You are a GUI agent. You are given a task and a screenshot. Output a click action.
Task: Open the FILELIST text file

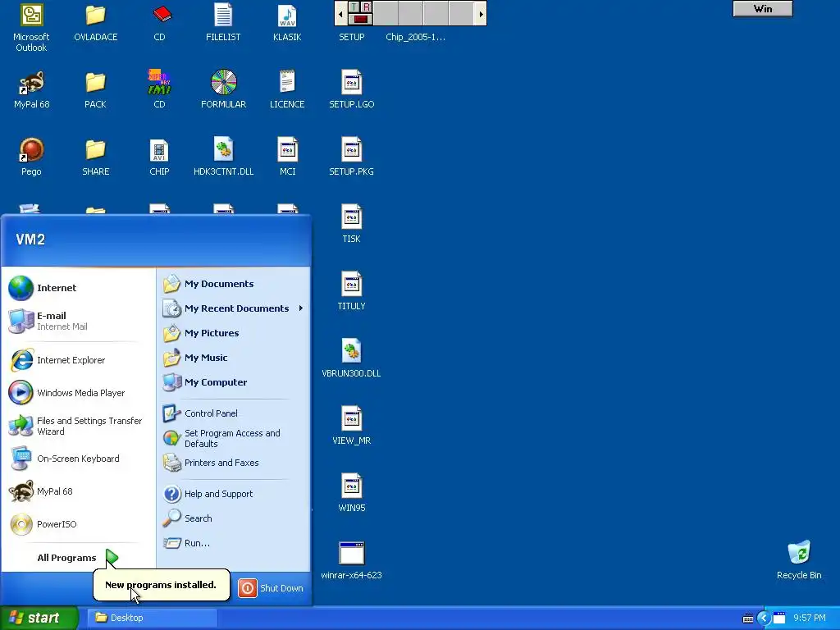coord(223,24)
